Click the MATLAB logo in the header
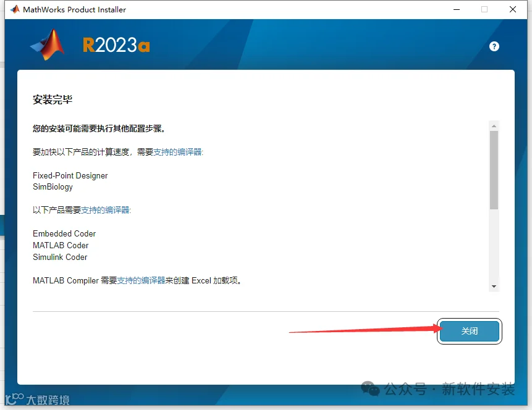 coord(48,44)
